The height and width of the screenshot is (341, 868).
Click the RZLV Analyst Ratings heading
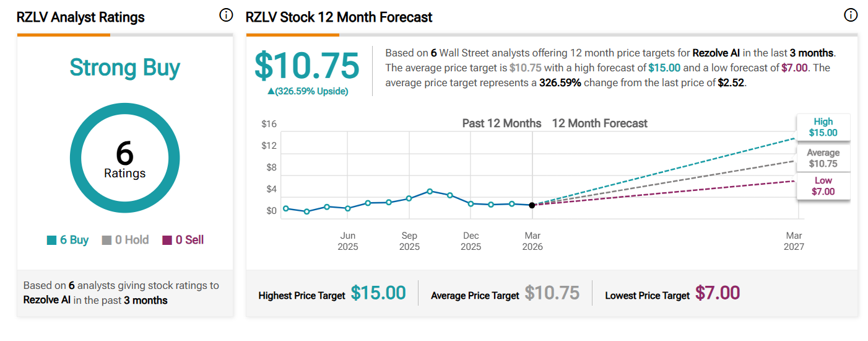point(80,17)
